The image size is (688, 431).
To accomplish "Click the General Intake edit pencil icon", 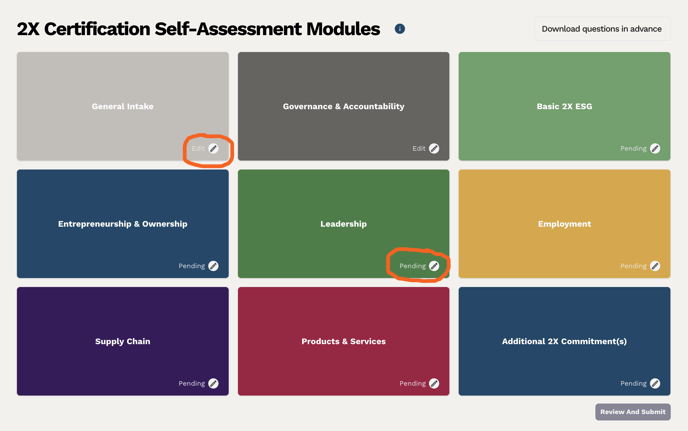I will (x=213, y=148).
